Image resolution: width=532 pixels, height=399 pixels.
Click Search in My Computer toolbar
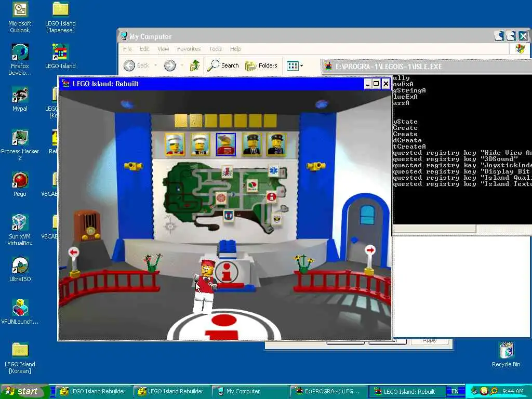[223, 65]
